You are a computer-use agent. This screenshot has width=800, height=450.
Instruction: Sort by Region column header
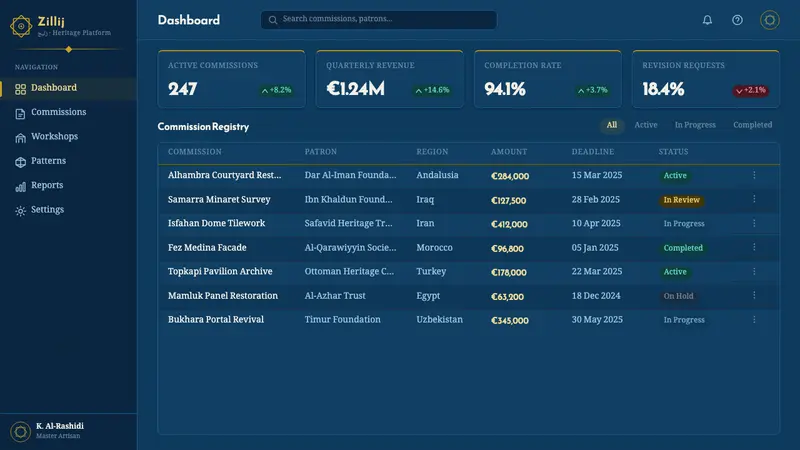pyautogui.click(x=432, y=152)
